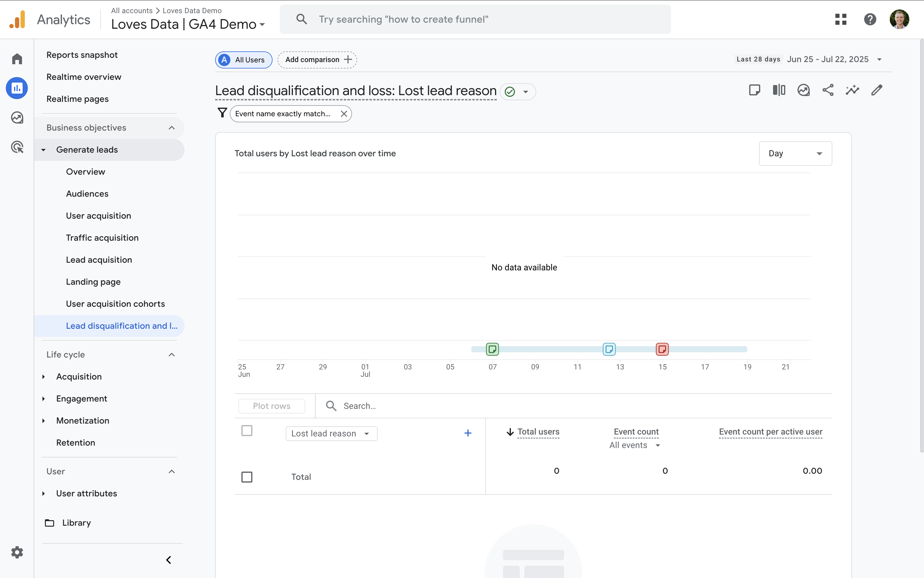924x578 pixels.
Task: Tick the header select-all checkbox
Action: (x=247, y=431)
